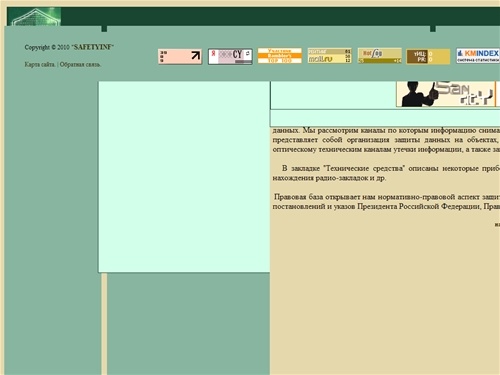Image resolution: width=500 pixels, height=375 pixels.
Task: Open the 'Обратная связь.' feedback link
Action: pyautogui.click(x=80, y=64)
